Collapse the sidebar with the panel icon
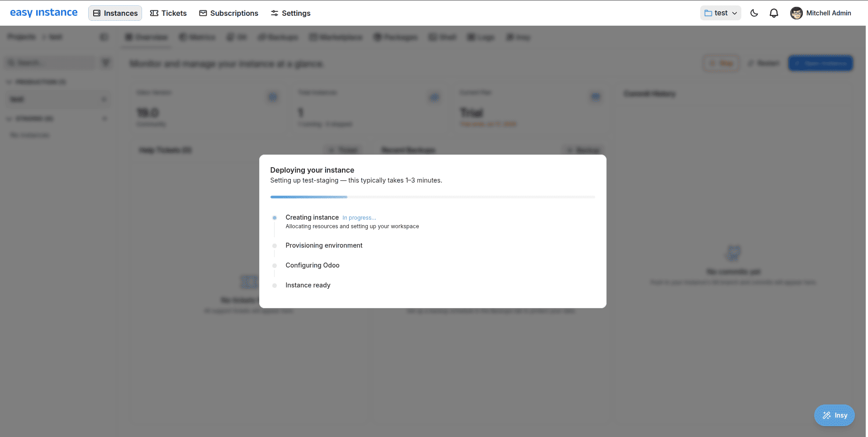Viewport: 868px width, 437px height. click(104, 37)
